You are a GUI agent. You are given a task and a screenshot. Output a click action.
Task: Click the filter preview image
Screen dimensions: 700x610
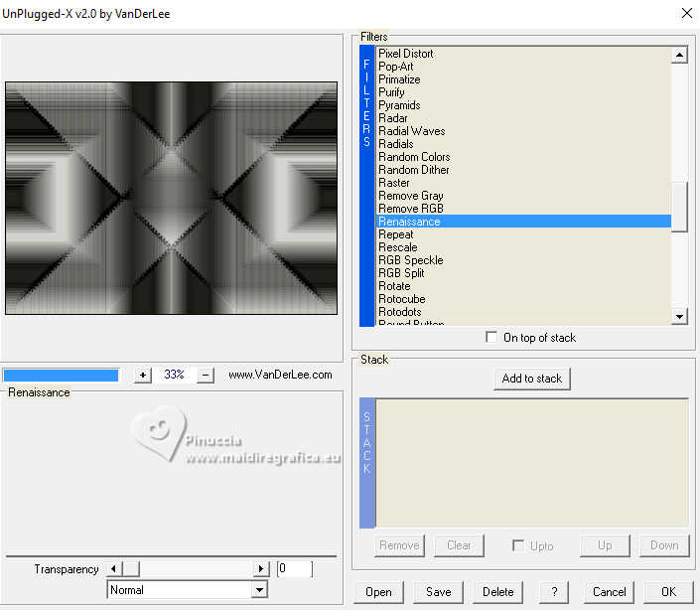pos(171,198)
